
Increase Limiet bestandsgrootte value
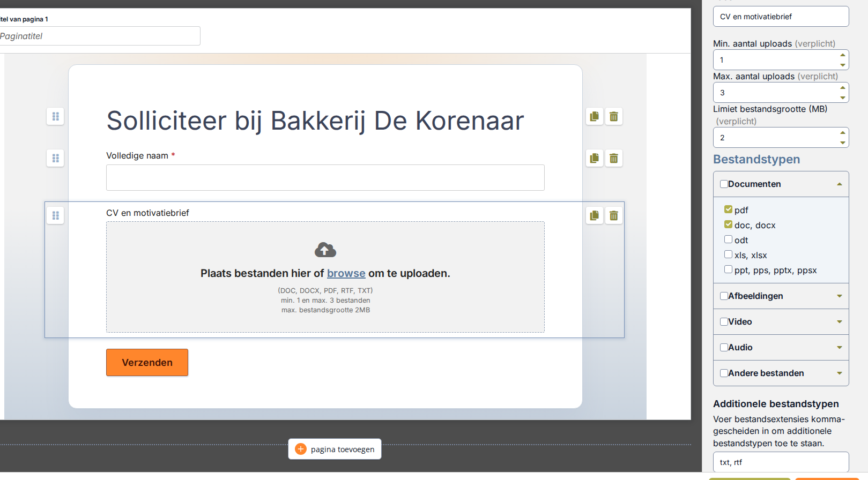click(x=843, y=132)
